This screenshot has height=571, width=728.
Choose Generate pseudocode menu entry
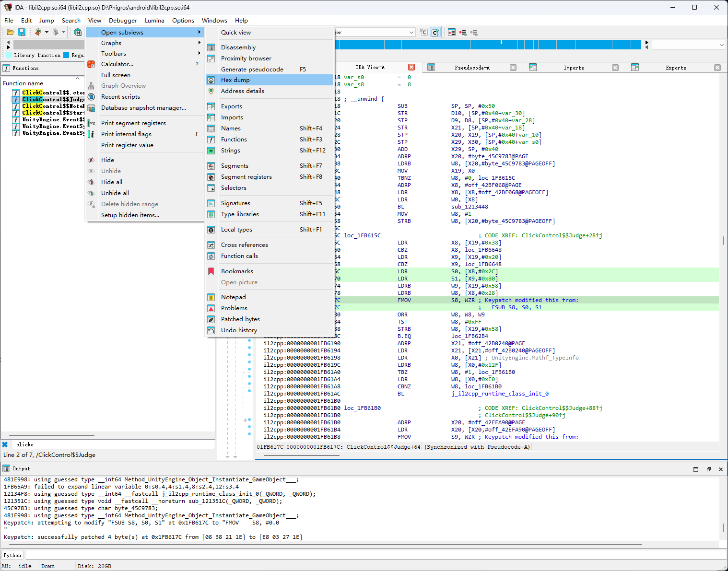269,70
